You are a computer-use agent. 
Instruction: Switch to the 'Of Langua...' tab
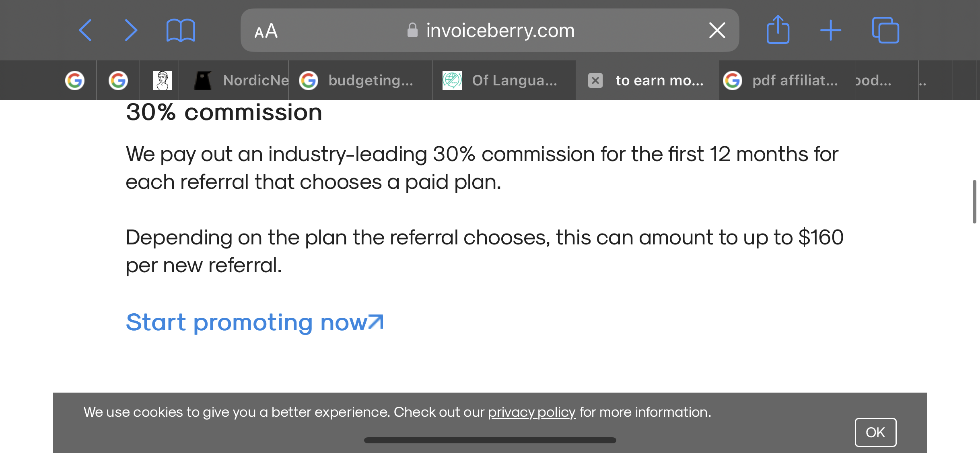[x=504, y=80]
